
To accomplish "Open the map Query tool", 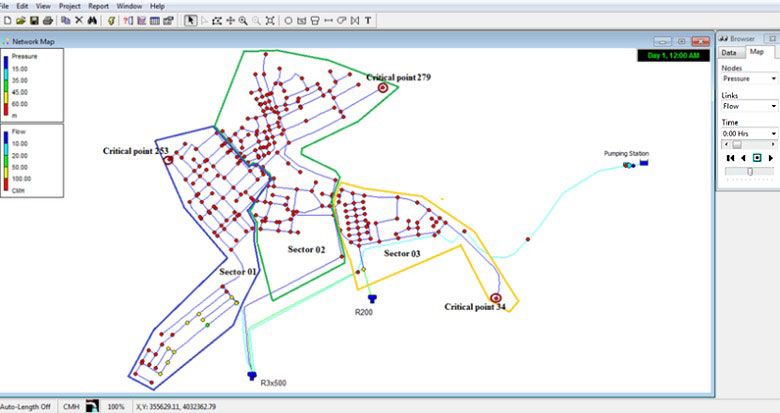I will (128, 20).
